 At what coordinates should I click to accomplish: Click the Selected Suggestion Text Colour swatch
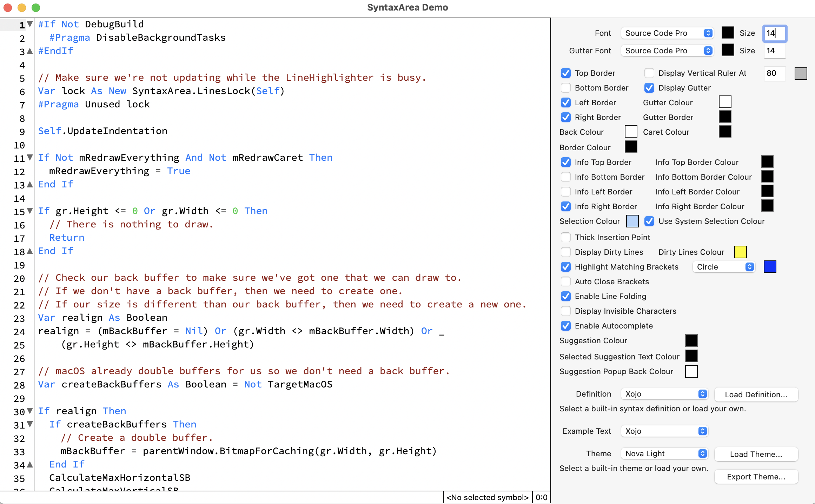coord(691,356)
